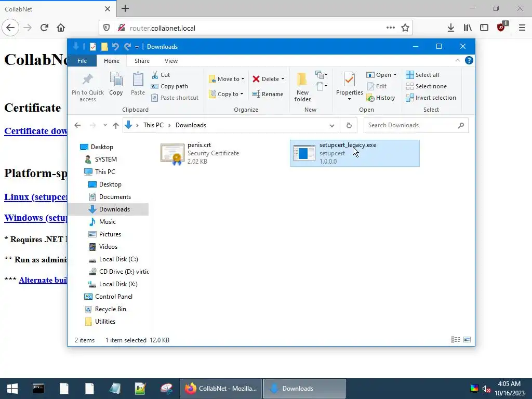Click the Linux setupcert link in Firefox

tap(36, 197)
